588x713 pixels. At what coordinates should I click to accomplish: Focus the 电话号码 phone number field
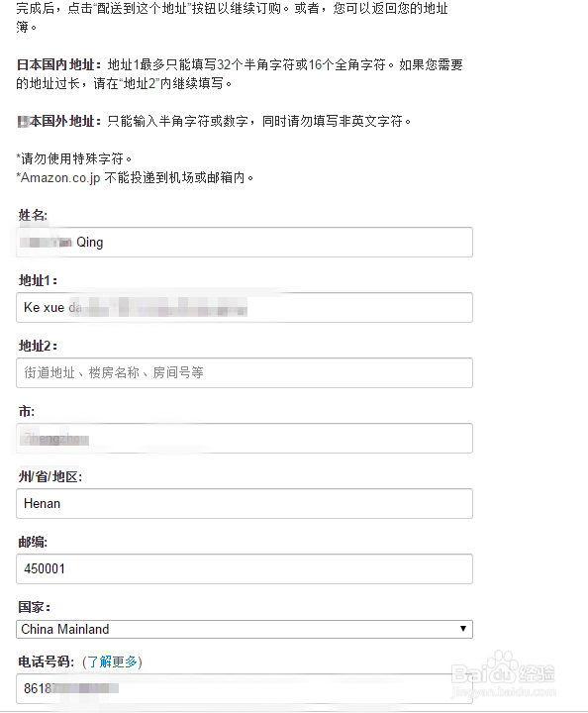point(245,688)
